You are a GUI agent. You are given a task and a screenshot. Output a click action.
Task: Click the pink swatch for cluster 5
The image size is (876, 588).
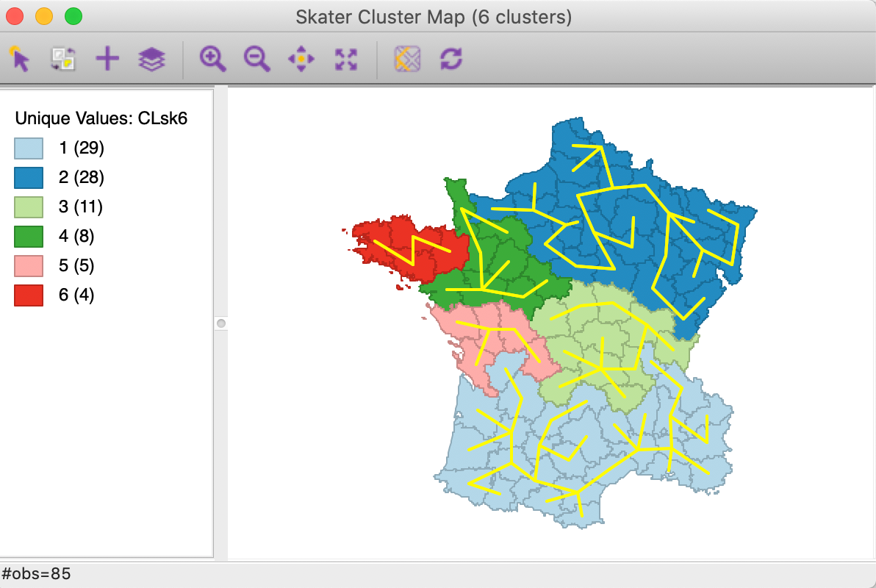coord(29,266)
